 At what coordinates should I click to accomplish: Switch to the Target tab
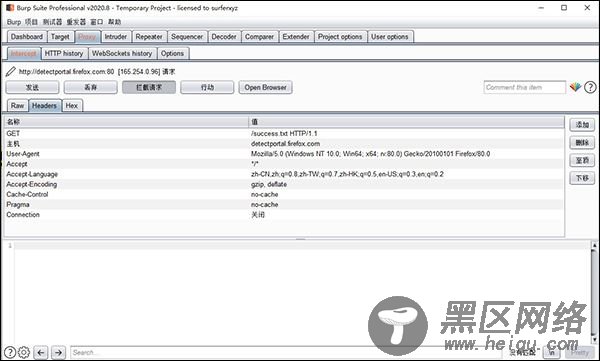[x=60, y=37]
